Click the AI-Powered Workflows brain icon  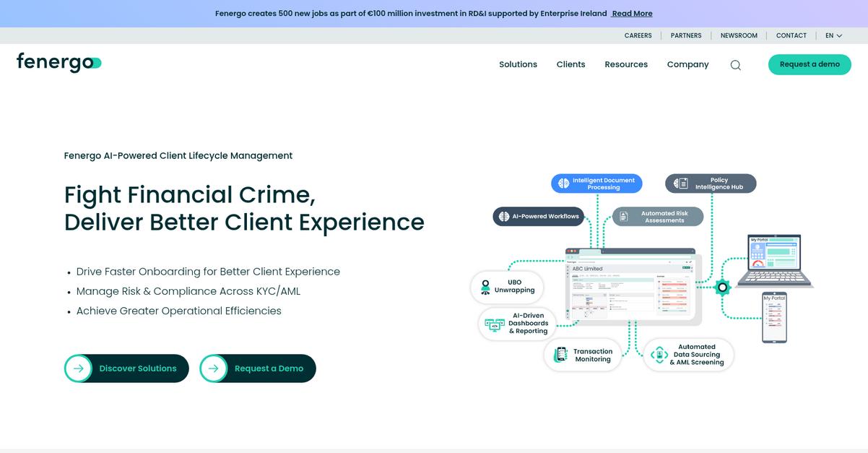(503, 216)
